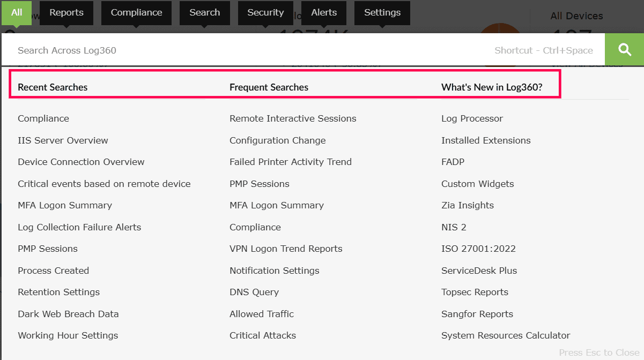Open System Resources Calculator link

(x=506, y=335)
